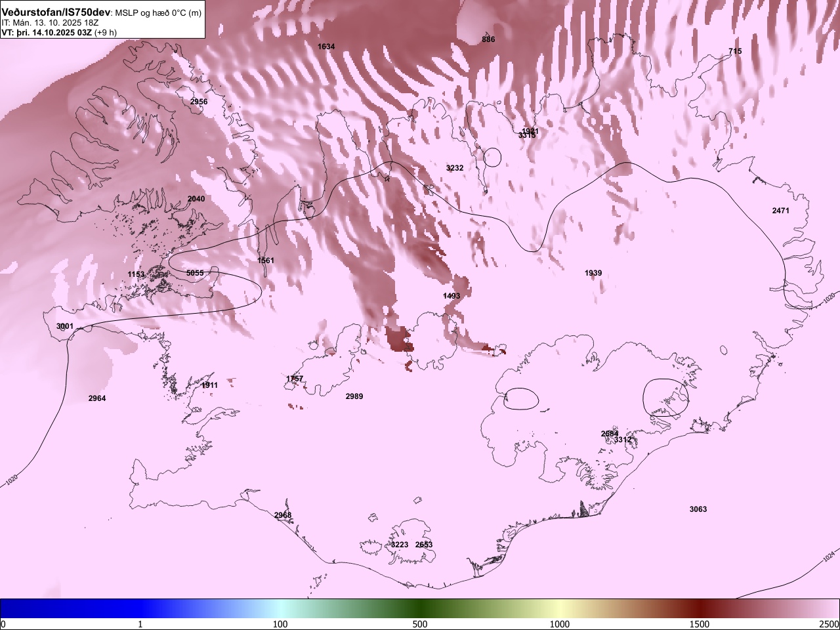Click the 3312 map label
840x630 pixels.
point(623,440)
